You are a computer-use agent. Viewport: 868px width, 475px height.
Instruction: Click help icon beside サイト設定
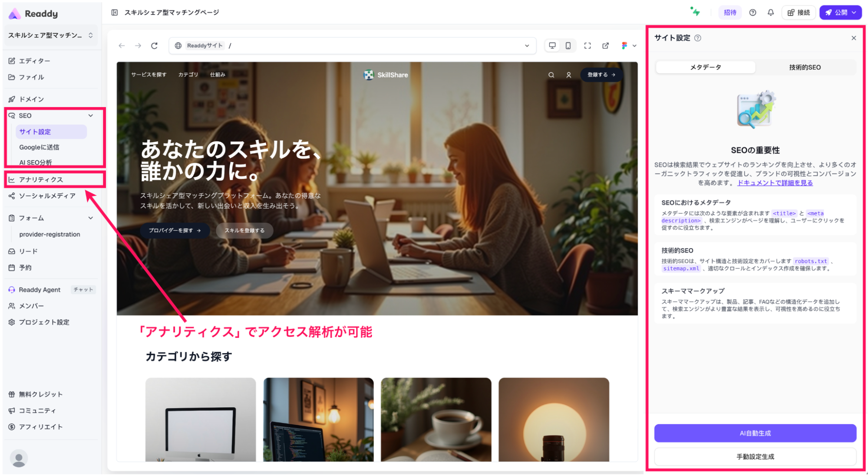click(697, 38)
